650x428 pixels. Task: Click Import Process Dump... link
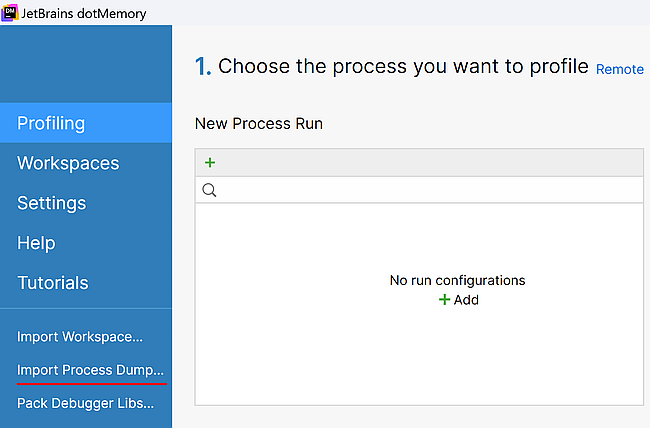coord(90,370)
